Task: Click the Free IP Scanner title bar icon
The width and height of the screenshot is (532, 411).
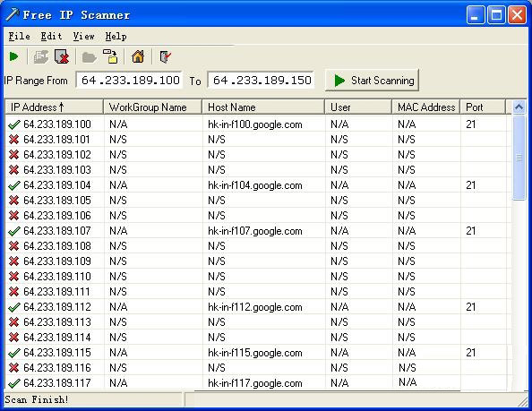Action: click(13, 14)
